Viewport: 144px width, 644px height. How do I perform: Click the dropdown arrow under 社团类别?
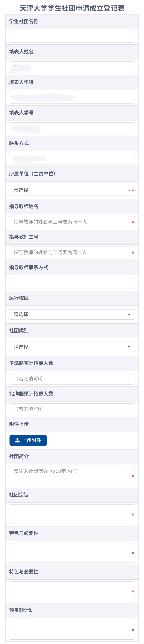[x=129, y=347]
